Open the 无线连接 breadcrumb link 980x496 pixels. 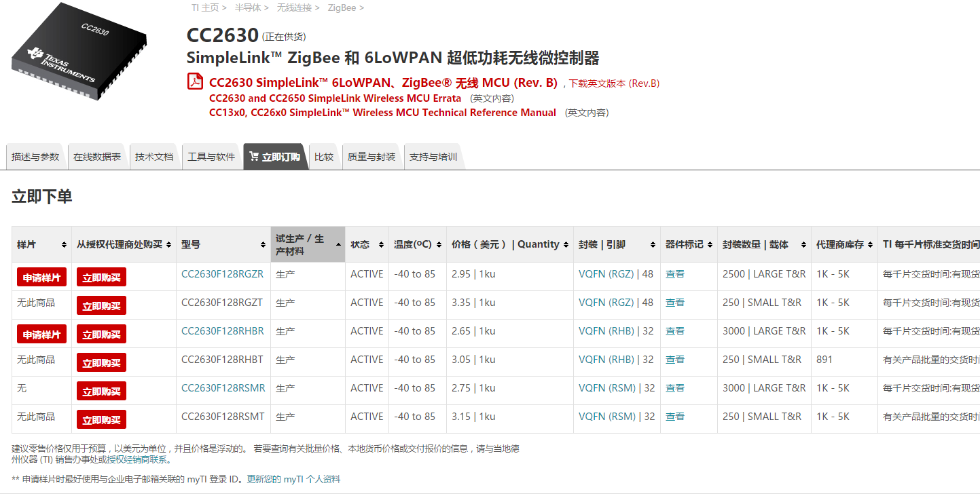(294, 7)
